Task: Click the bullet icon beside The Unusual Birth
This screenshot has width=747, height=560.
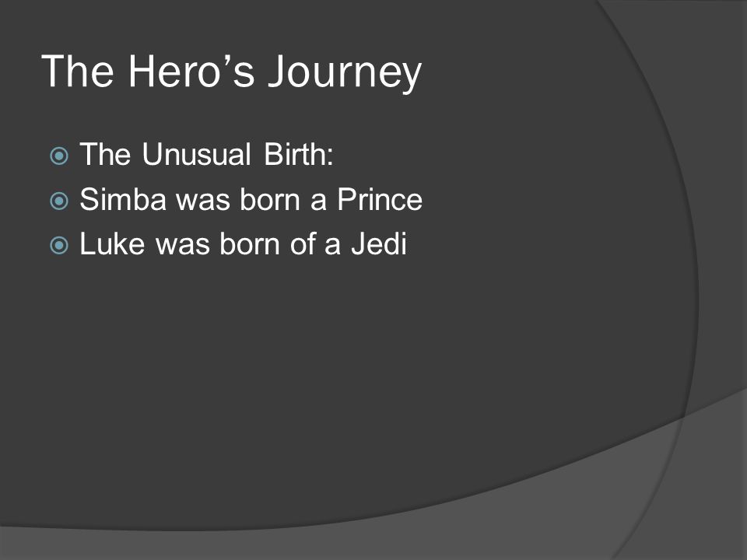Action: 59,156
